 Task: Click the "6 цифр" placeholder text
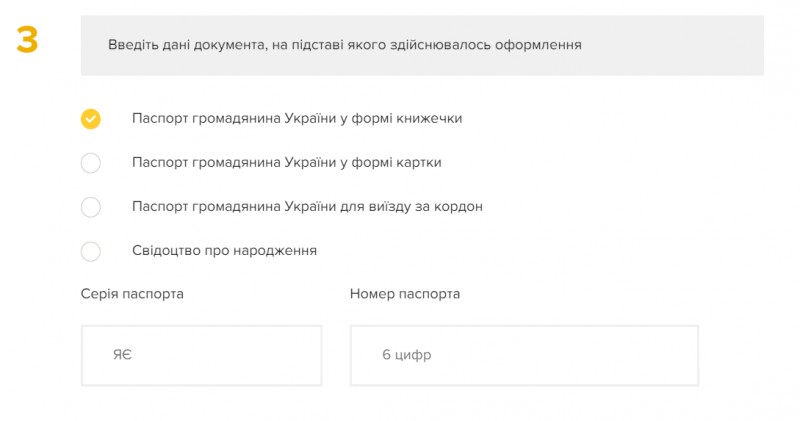[406, 355]
